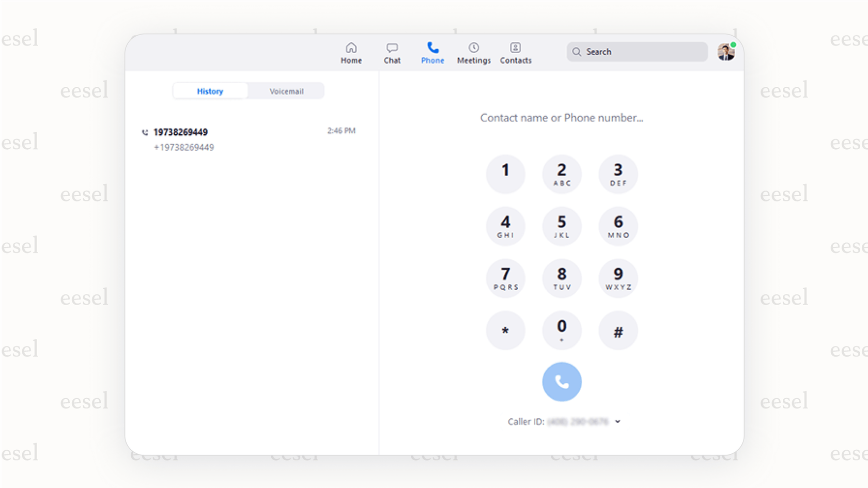Open the Chat panel icon
868x488 pixels.
click(x=392, y=48)
